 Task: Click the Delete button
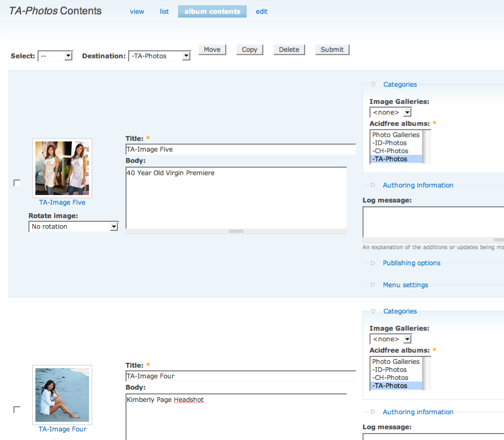[289, 49]
